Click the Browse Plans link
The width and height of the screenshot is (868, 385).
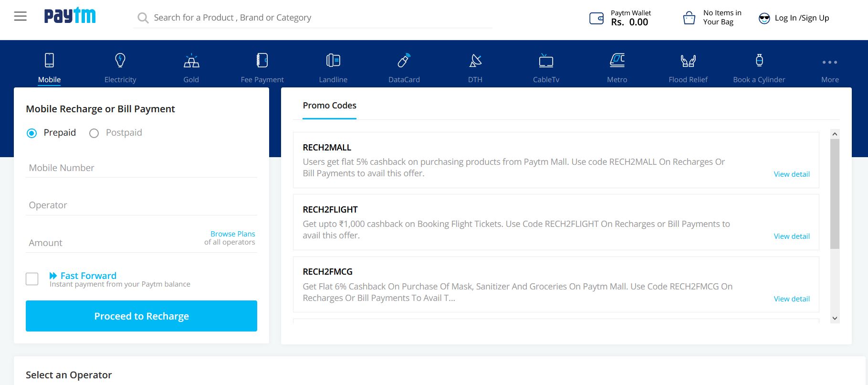pos(233,234)
